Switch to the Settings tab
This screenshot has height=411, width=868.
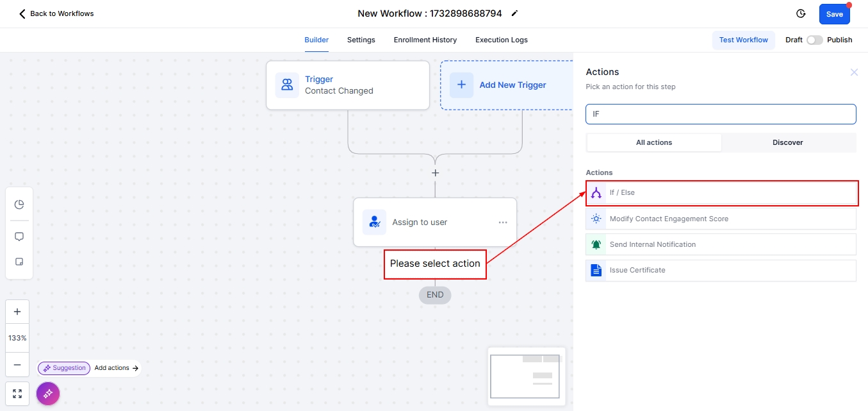point(361,40)
